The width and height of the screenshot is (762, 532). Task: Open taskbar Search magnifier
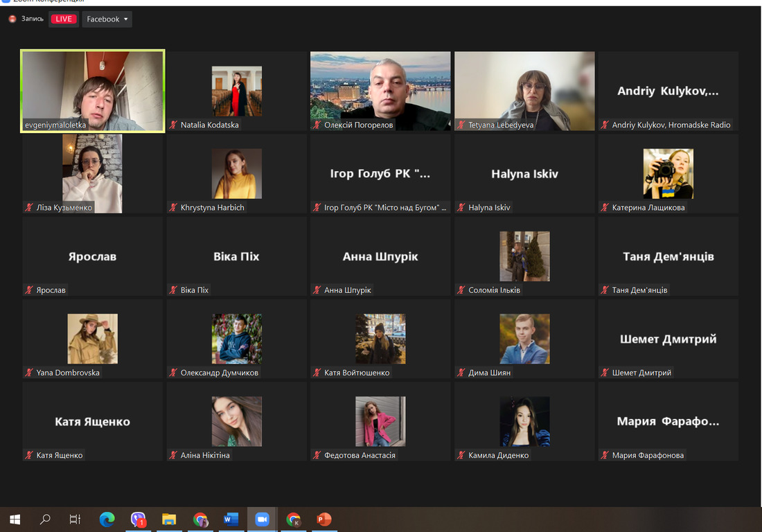pos(45,520)
